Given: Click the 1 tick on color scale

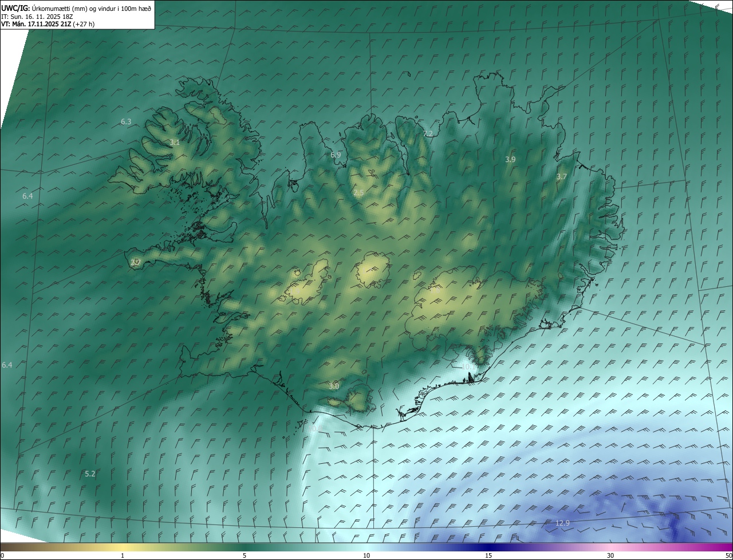Looking at the screenshot, I should tap(123, 555).
